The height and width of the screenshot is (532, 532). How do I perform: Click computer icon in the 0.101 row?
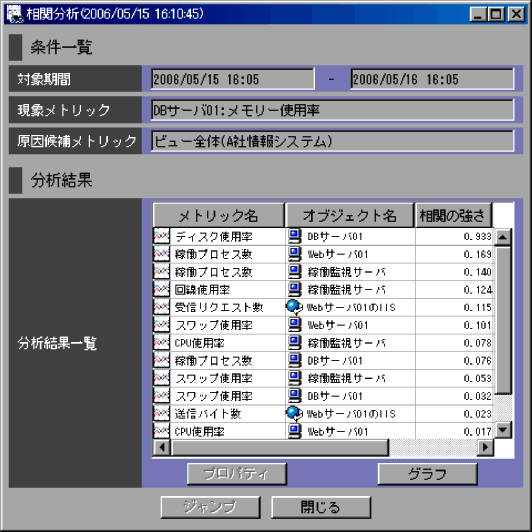[x=294, y=325]
